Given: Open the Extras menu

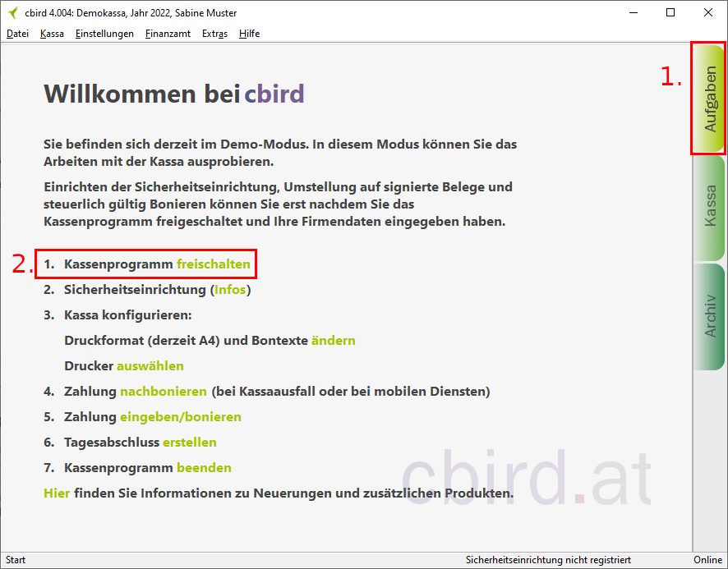Looking at the screenshot, I should tap(214, 34).
